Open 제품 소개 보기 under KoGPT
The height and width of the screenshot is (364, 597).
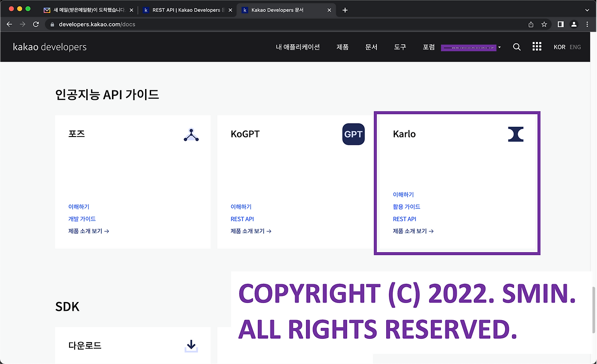250,231
